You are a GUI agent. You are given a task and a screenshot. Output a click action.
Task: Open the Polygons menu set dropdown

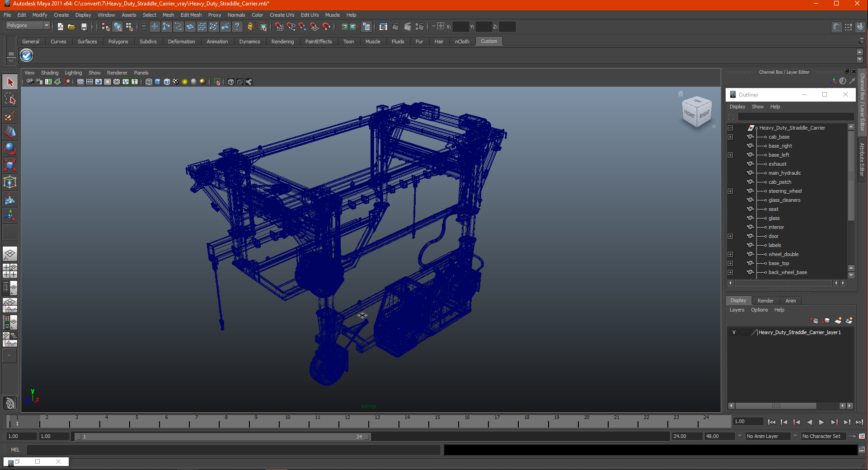[28, 26]
